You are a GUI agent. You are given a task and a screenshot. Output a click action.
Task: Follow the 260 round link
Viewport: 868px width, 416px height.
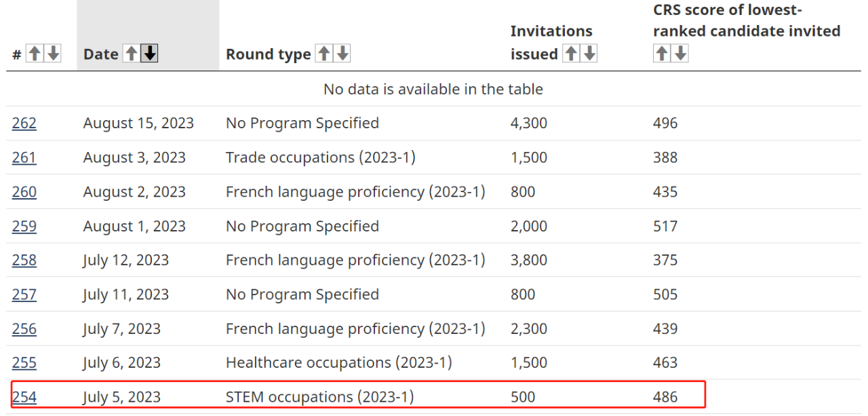click(x=24, y=192)
